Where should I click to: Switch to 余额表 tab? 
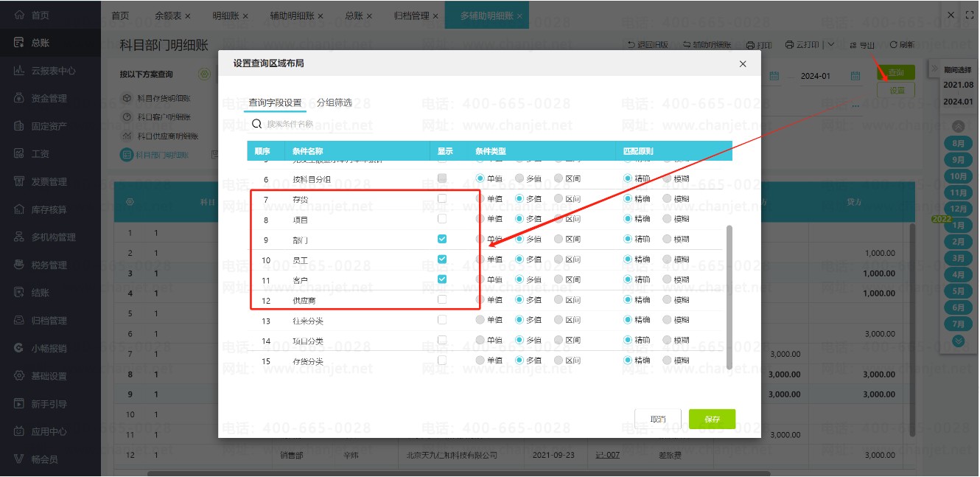coord(169,15)
